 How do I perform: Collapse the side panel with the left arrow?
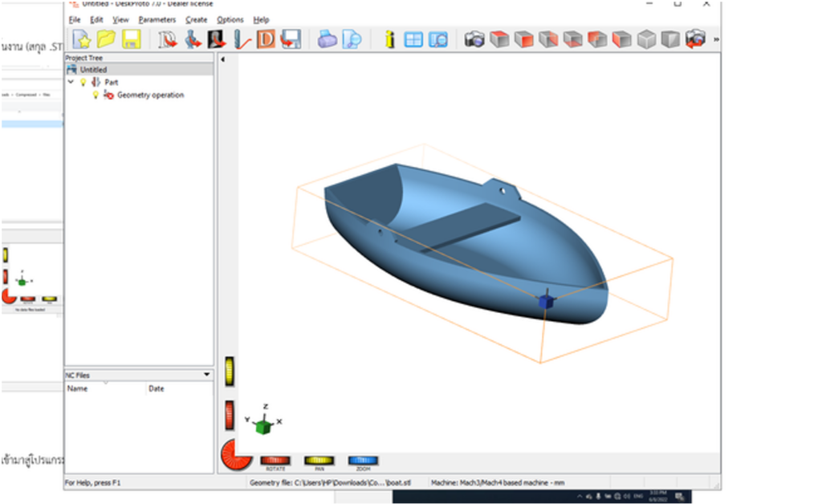[222, 59]
